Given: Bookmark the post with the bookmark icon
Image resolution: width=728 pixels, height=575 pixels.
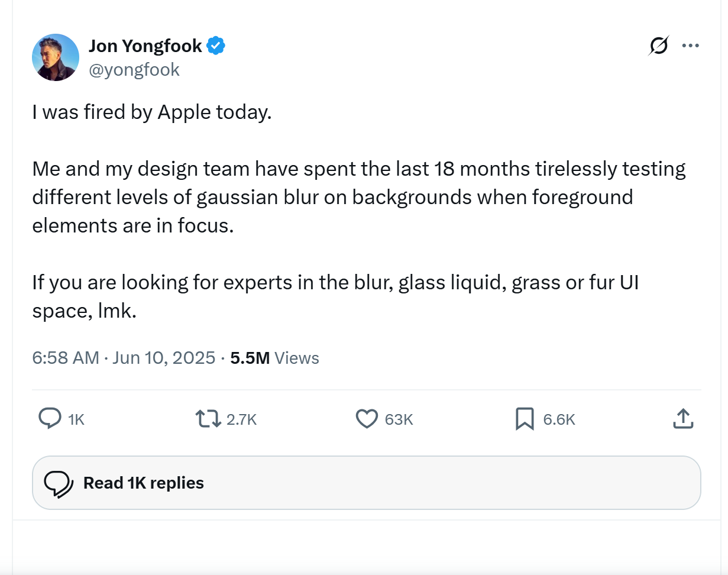Looking at the screenshot, I should tap(525, 419).
